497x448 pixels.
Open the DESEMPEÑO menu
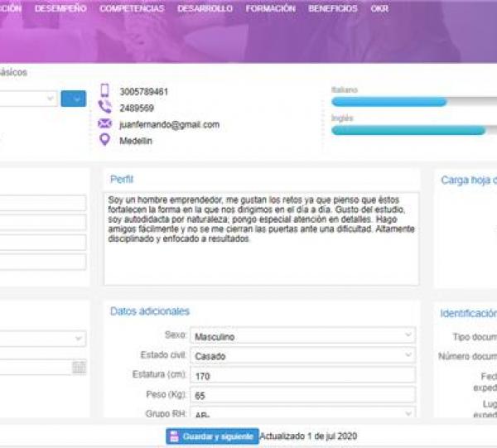pyautogui.click(x=60, y=9)
